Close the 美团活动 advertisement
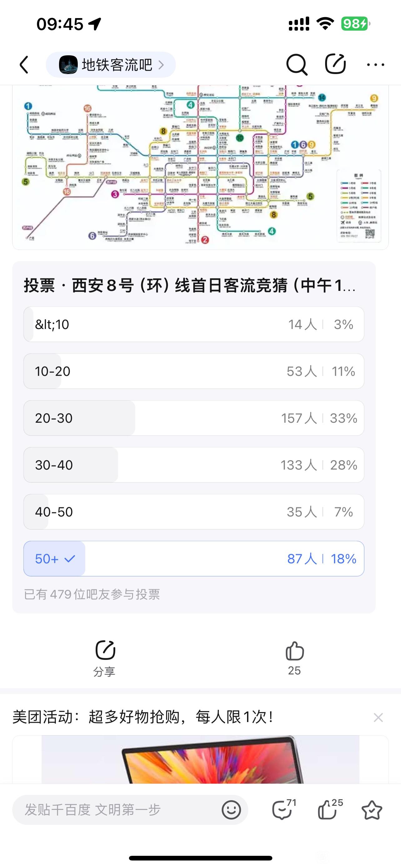The image size is (401, 868). tap(378, 717)
